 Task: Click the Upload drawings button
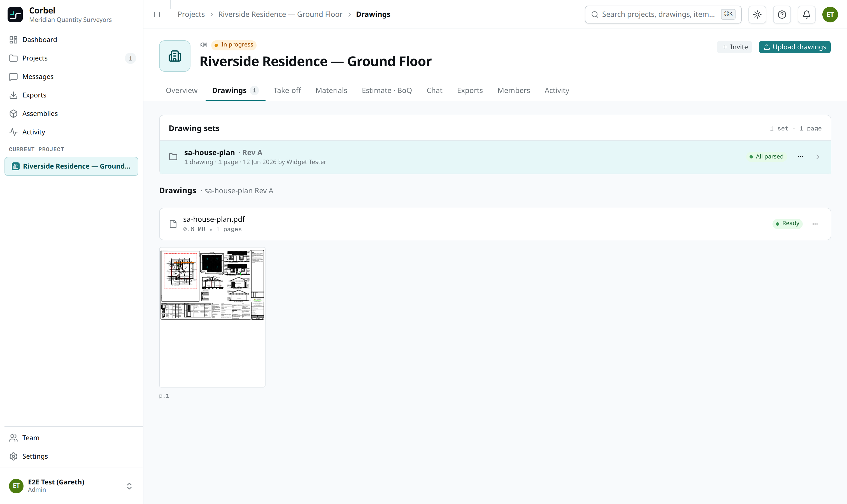(x=795, y=47)
